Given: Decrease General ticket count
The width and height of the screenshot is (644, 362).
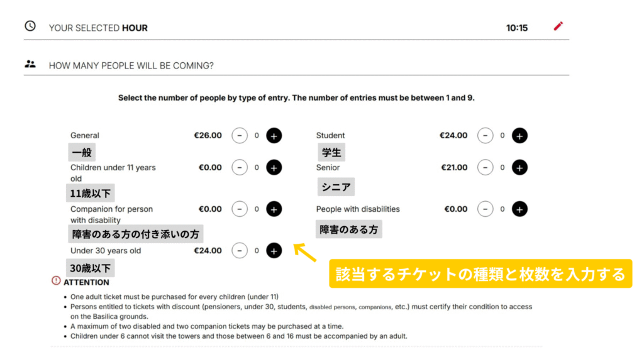Looking at the screenshot, I should pyautogui.click(x=240, y=135).
